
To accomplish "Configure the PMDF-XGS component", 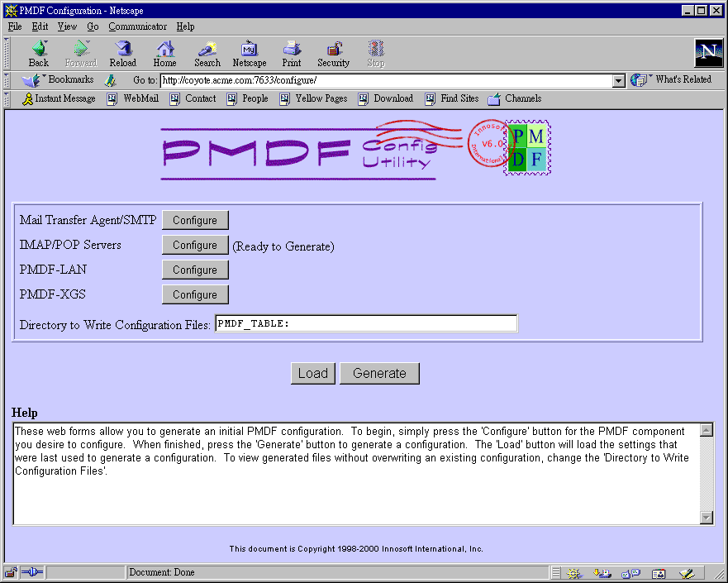I will click(195, 294).
